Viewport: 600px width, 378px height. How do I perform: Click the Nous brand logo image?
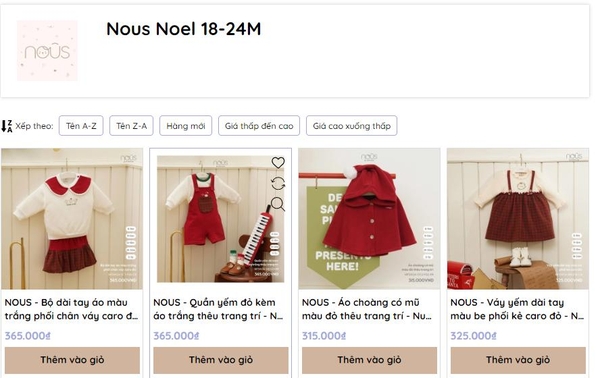tap(47, 51)
